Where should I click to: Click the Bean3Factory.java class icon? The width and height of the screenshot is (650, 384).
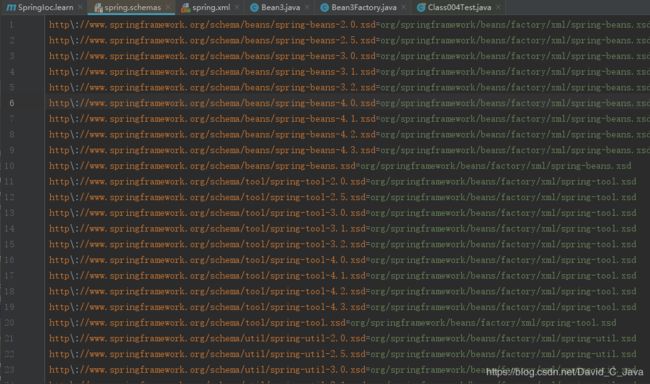(x=325, y=7)
